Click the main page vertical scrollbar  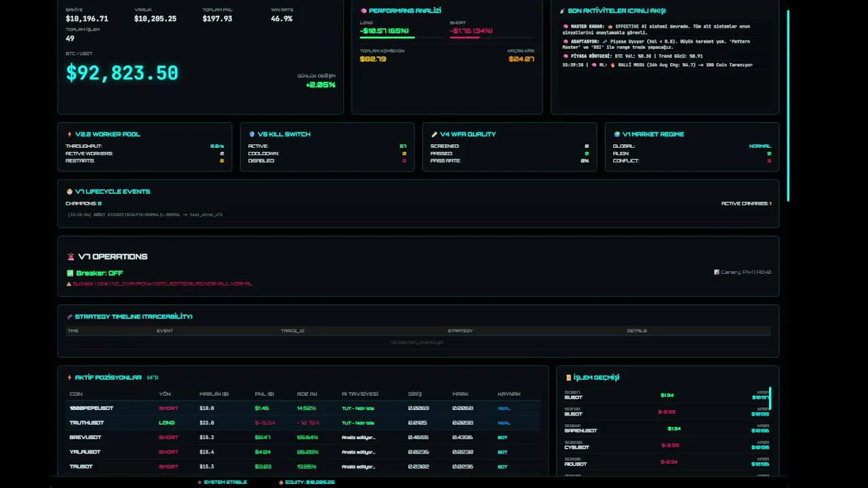[788, 105]
